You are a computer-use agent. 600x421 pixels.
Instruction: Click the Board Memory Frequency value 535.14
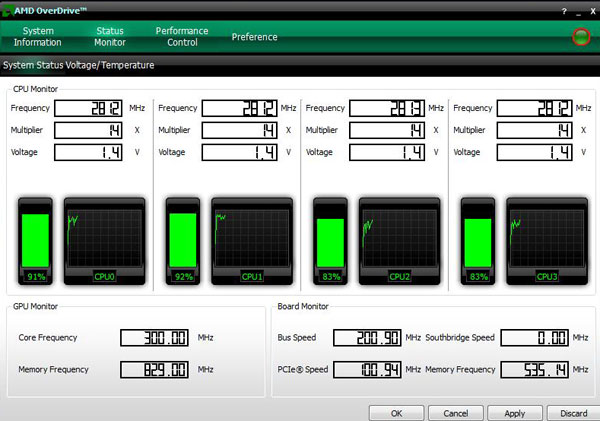pyautogui.click(x=535, y=370)
